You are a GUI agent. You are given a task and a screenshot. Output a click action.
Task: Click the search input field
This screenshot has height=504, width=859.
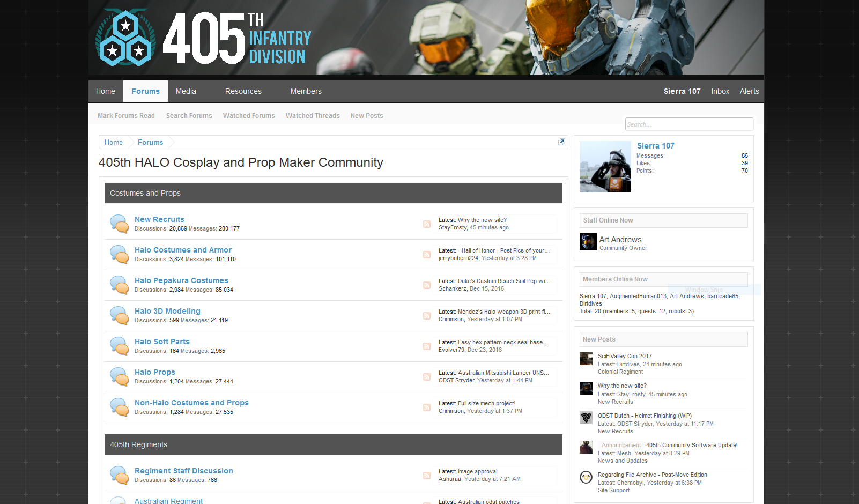(x=689, y=124)
